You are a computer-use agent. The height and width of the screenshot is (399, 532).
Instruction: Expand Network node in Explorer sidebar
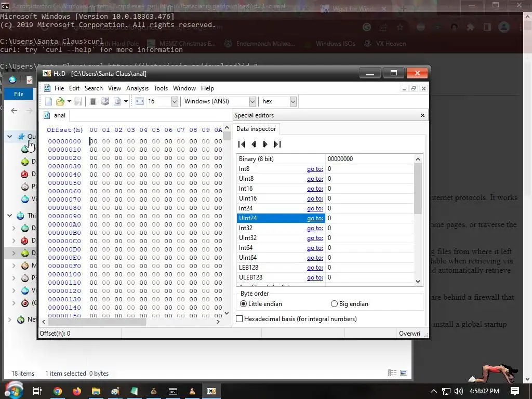click(10, 320)
